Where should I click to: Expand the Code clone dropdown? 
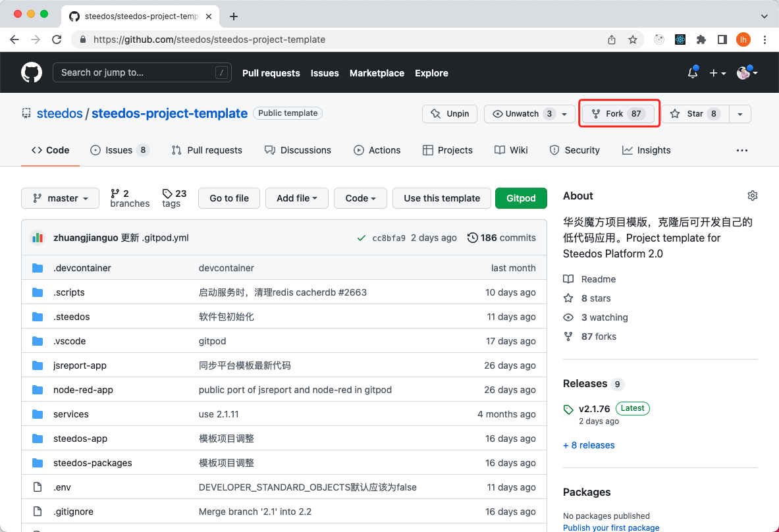tap(360, 198)
